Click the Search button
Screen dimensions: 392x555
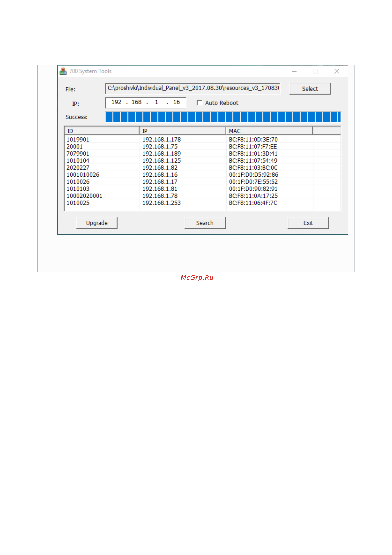[205, 223]
